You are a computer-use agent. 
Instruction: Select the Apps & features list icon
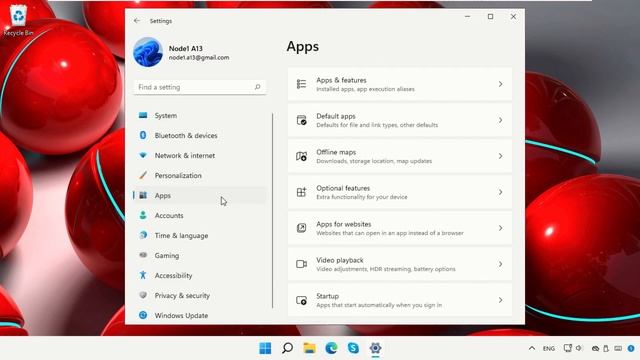coord(301,84)
